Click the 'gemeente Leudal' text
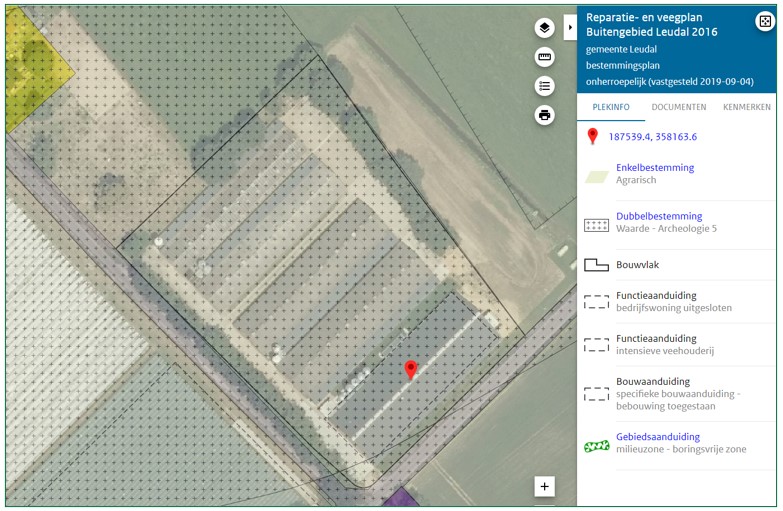 621,49
